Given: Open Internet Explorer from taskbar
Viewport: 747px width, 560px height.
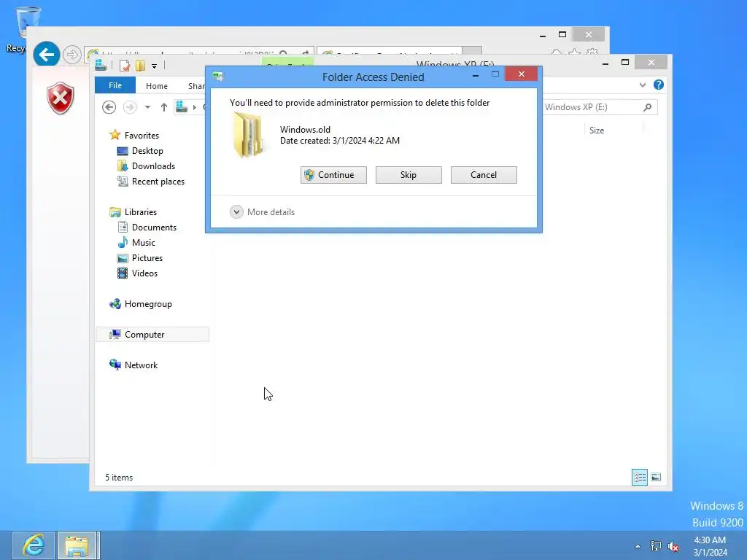Looking at the screenshot, I should 34,545.
